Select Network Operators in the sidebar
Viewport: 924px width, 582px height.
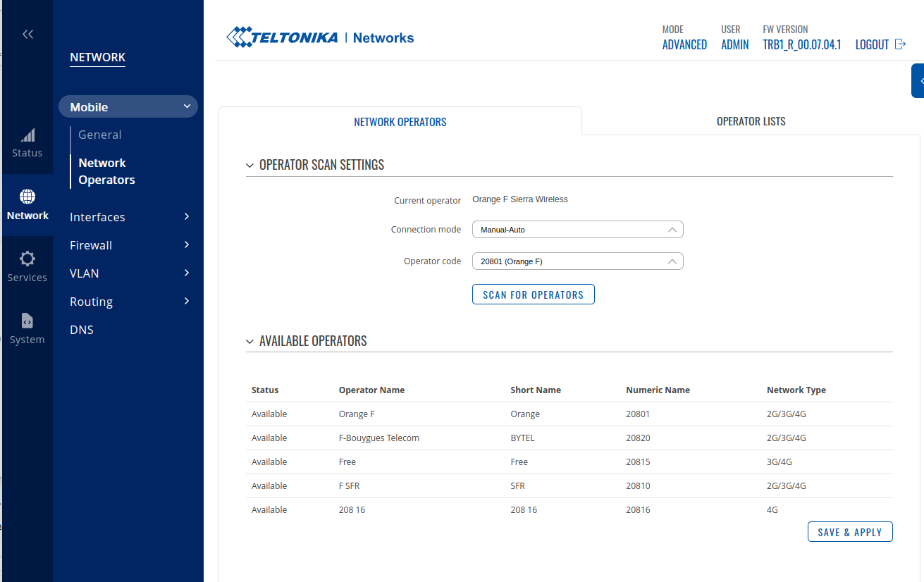click(106, 171)
